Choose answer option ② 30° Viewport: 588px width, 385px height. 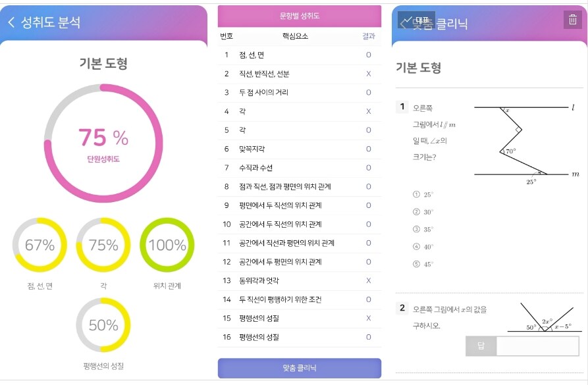click(x=423, y=212)
